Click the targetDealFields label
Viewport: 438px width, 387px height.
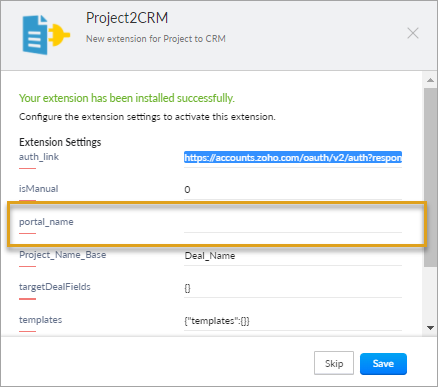pyautogui.click(x=55, y=287)
